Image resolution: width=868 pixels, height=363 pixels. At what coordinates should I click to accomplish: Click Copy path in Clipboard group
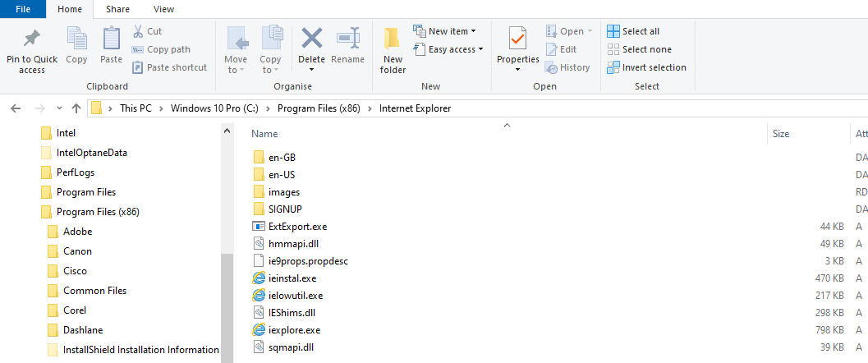(x=161, y=49)
